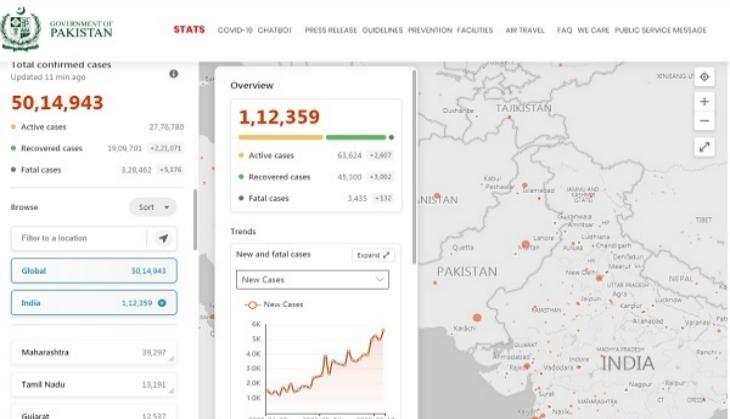
Task: Click the Trends heading
Action: 243,231
